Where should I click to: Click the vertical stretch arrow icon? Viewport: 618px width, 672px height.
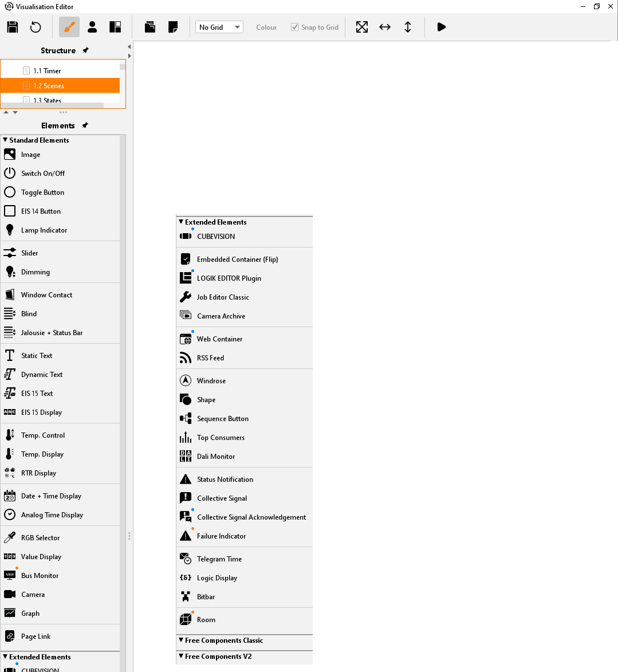tap(408, 27)
